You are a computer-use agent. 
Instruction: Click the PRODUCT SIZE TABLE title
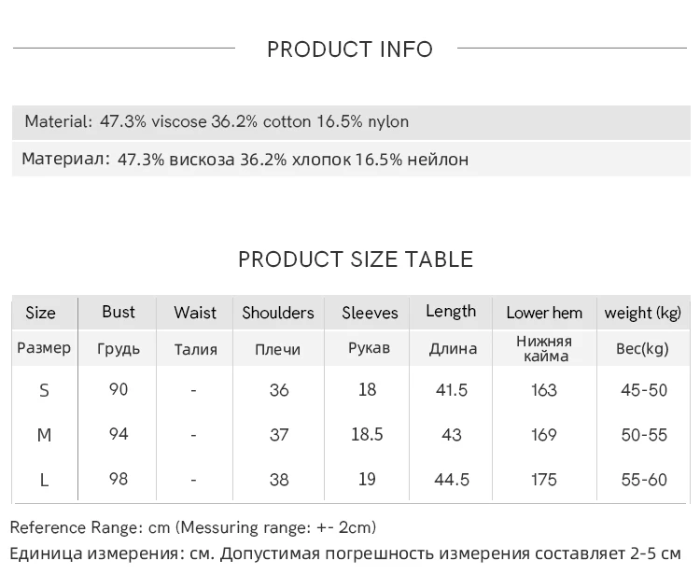coord(356,259)
